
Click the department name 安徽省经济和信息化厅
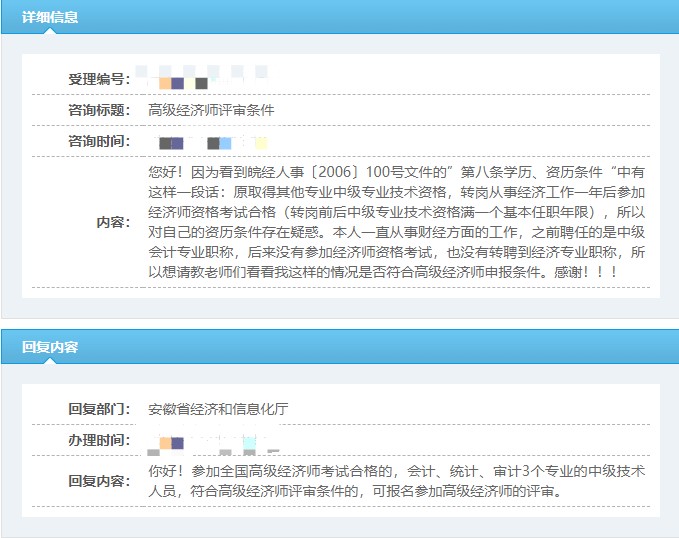[x=218, y=409]
